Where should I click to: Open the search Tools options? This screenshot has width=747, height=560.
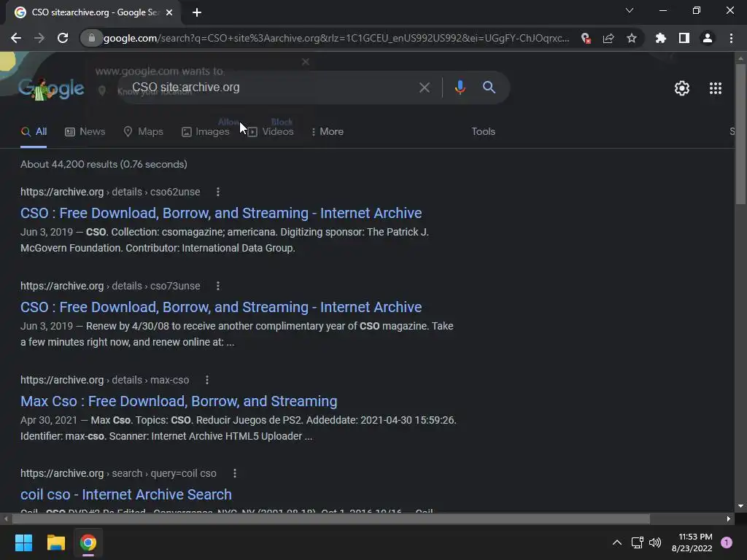click(x=483, y=132)
